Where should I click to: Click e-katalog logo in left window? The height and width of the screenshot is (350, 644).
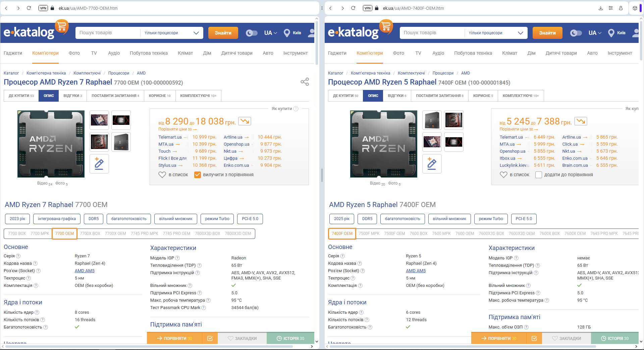36,30
